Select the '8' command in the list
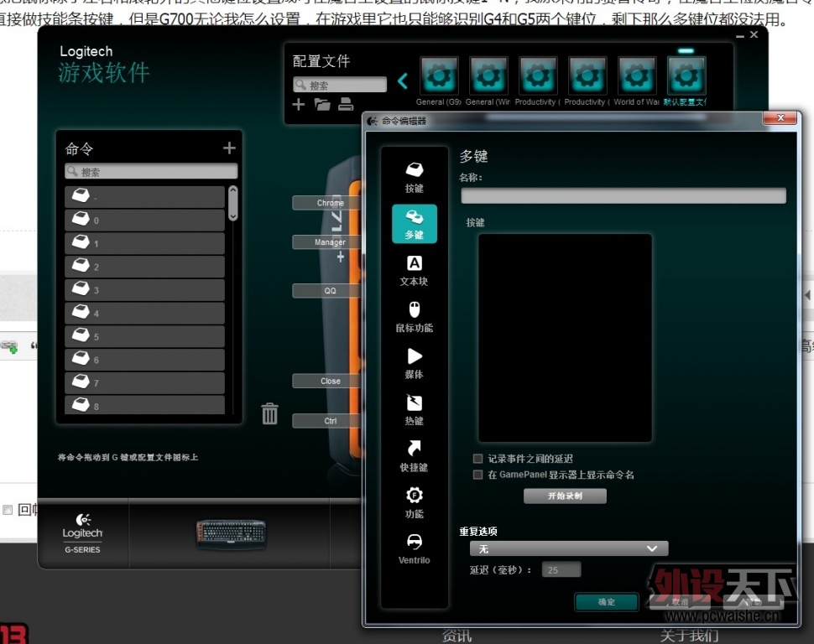This screenshot has height=644, width=814. coord(145,405)
